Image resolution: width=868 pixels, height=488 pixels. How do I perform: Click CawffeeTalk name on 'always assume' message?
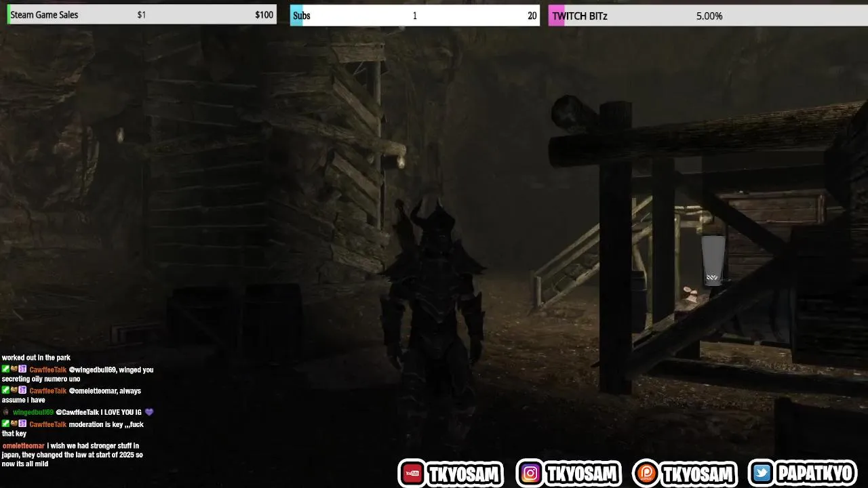click(47, 391)
